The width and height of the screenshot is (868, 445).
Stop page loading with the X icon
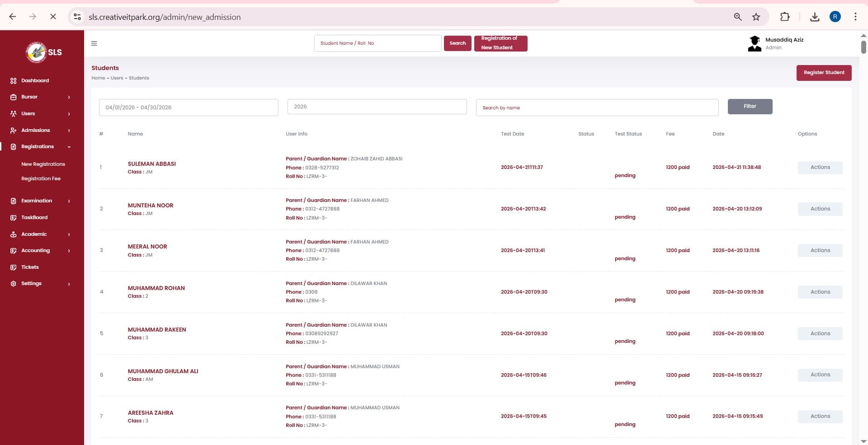[53, 17]
